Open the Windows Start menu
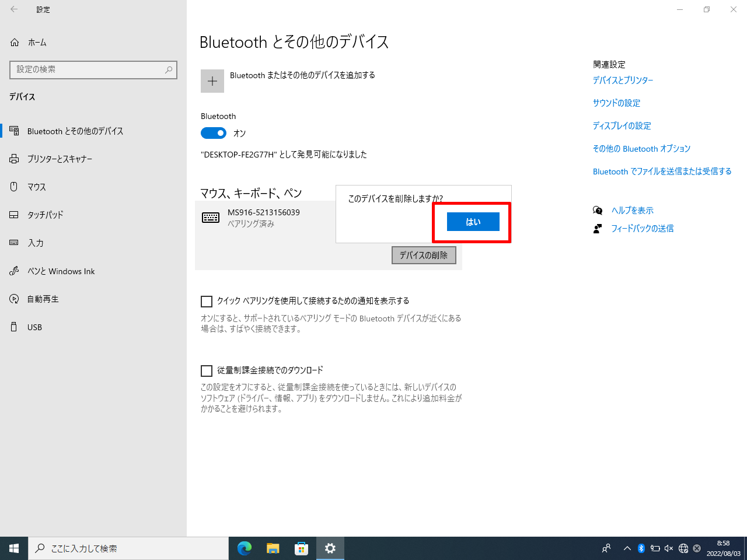Image resolution: width=747 pixels, height=560 pixels. click(x=14, y=548)
